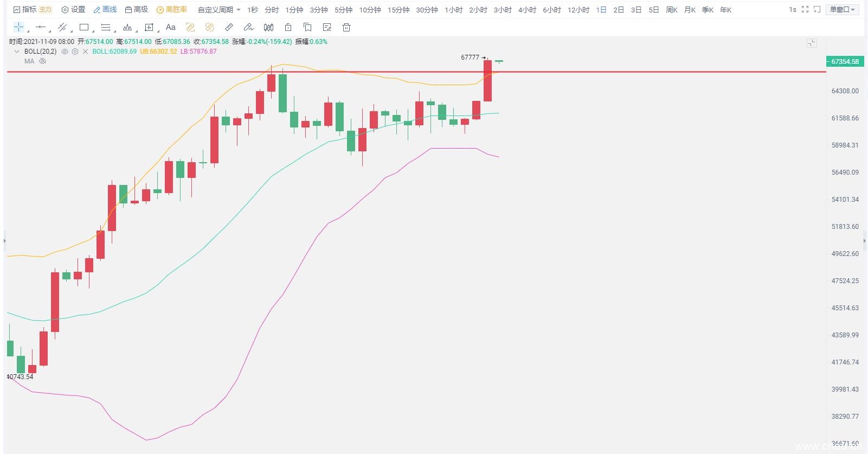868x454 pixels.
Task: Click the current price tag 67354.58
Action: (x=844, y=61)
